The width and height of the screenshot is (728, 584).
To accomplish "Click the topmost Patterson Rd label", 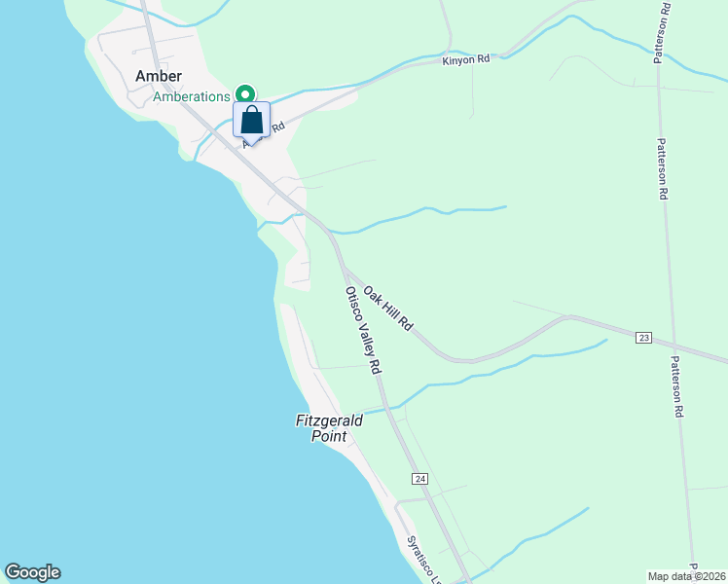I will tap(662, 32).
